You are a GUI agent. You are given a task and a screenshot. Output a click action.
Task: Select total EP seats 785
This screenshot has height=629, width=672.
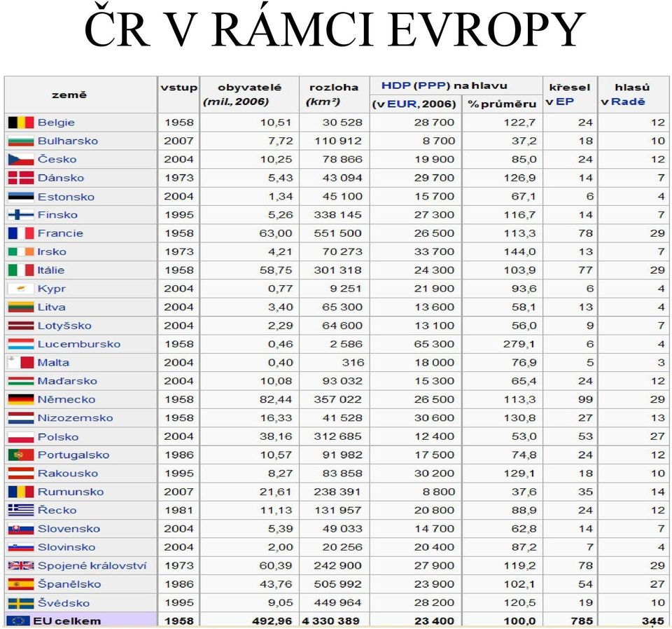(582, 621)
